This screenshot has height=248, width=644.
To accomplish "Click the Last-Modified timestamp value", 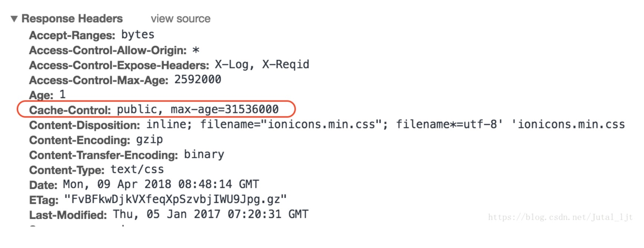I will pyautogui.click(x=211, y=215).
